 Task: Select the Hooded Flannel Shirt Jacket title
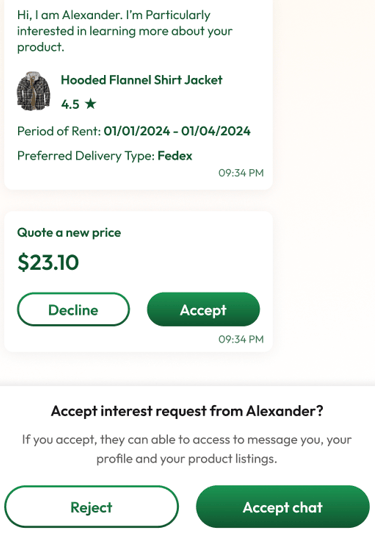click(x=141, y=80)
